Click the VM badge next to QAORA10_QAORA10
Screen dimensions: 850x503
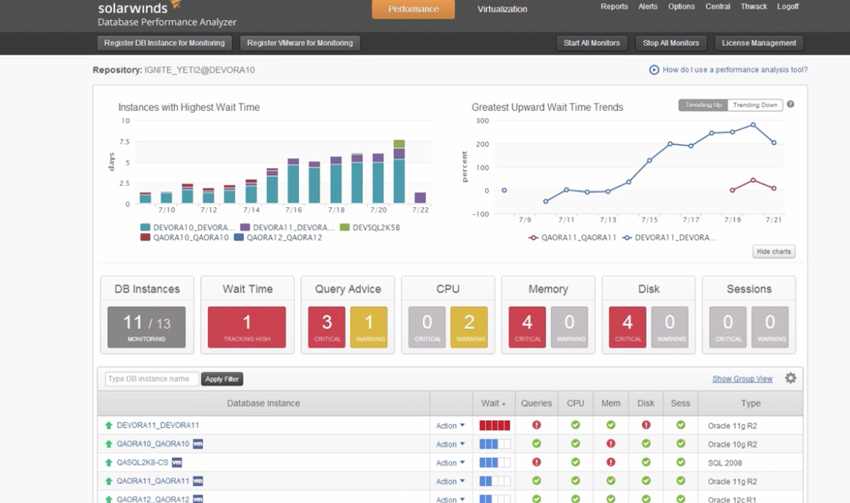(198, 443)
